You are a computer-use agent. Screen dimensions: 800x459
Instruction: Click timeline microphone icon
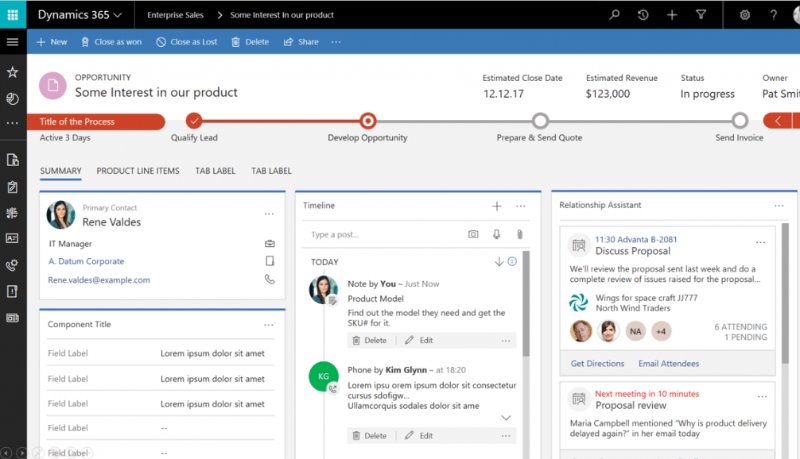[496, 234]
